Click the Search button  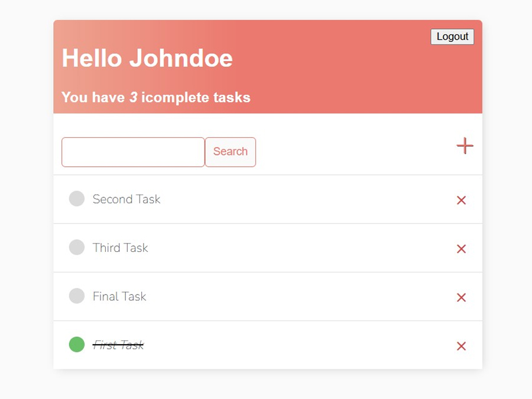(x=231, y=152)
